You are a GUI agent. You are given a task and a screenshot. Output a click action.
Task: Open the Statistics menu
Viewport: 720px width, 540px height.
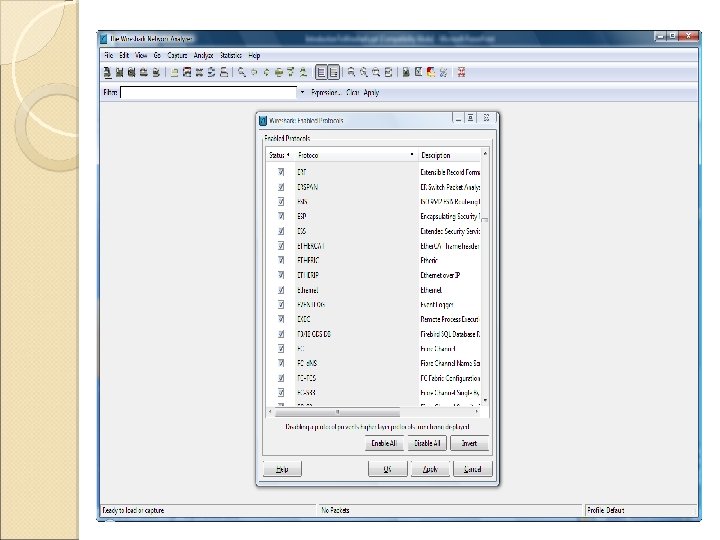231,55
